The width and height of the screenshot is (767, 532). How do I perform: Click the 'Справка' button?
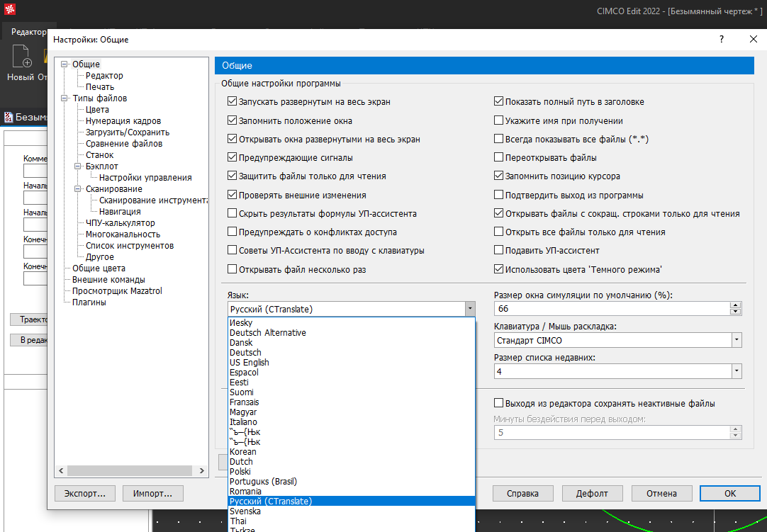click(x=522, y=493)
